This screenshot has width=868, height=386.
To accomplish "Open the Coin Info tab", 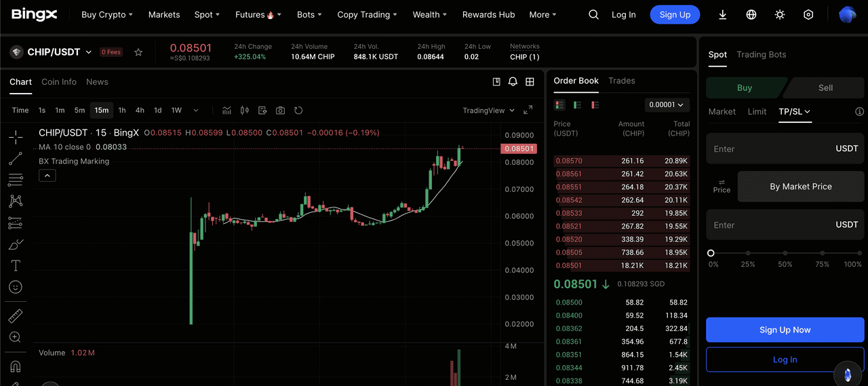I will coord(59,82).
